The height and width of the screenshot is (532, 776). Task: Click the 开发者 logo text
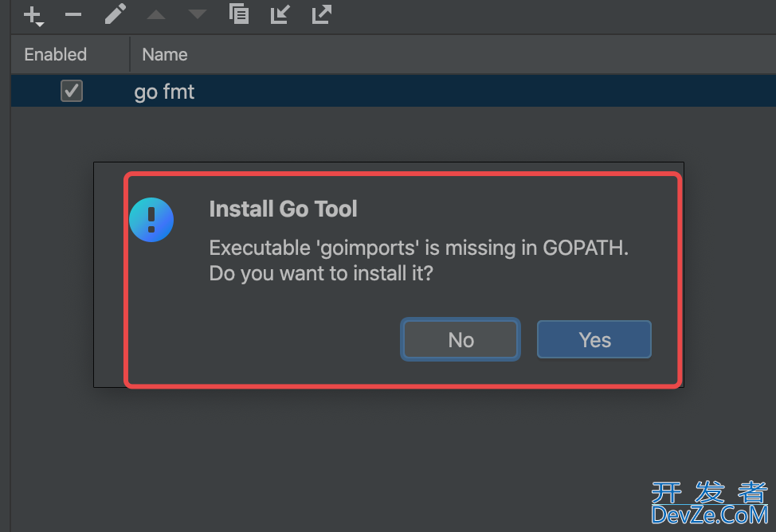click(x=710, y=492)
